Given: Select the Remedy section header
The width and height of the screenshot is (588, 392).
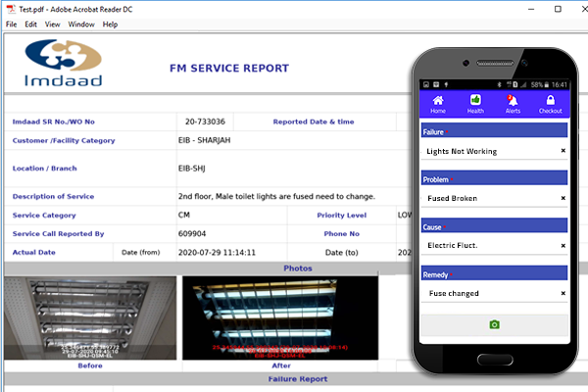Looking at the screenshot, I should pos(494,273).
